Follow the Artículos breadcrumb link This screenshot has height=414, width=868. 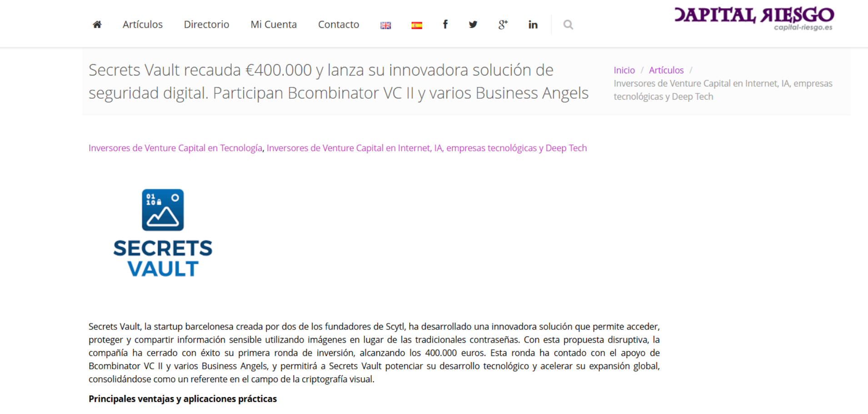(666, 70)
